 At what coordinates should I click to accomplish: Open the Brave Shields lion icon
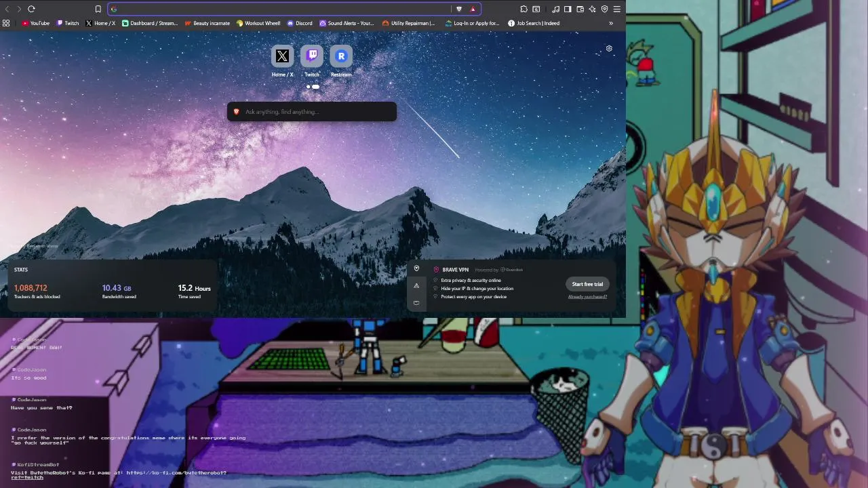click(459, 9)
